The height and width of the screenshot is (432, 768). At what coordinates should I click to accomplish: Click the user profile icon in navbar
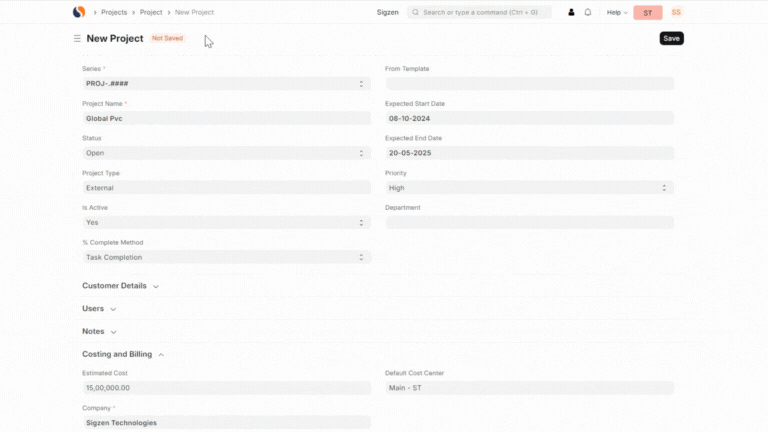(x=572, y=13)
